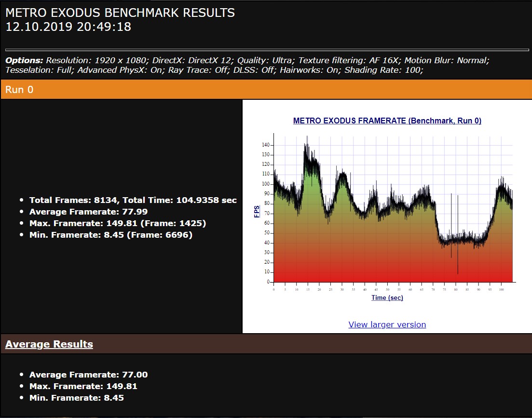The height and width of the screenshot is (418, 532).
Task: Click the 'Options:' bold label
Action: point(24,60)
